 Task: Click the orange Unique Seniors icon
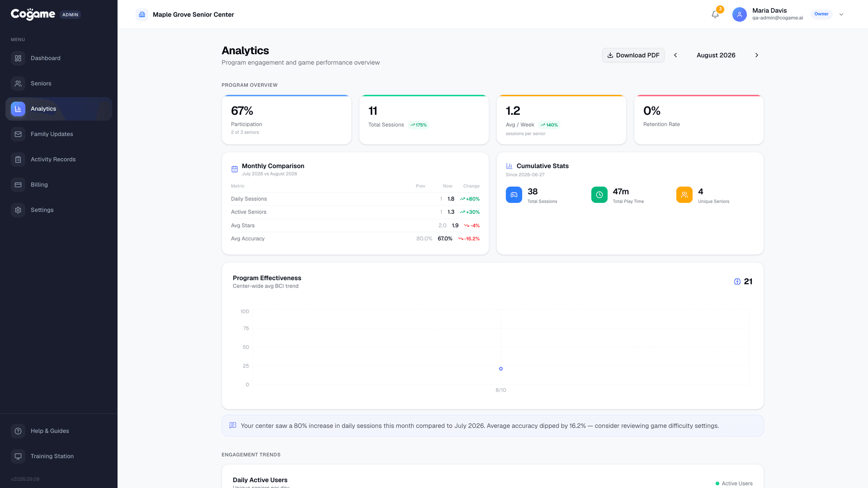click(x=684, y=195)
